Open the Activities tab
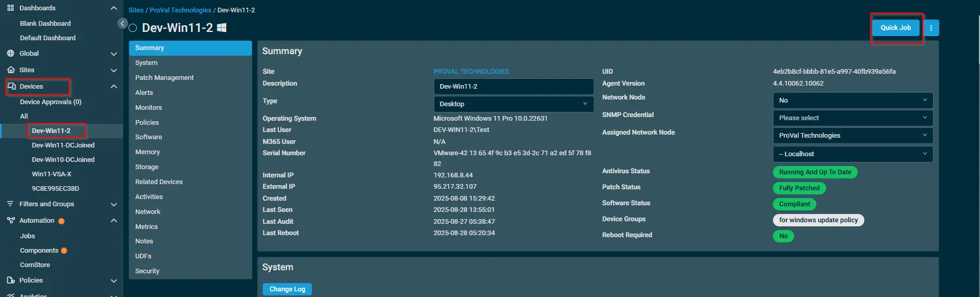The width and height of the screenshot is (980, 297). (191, 197)
